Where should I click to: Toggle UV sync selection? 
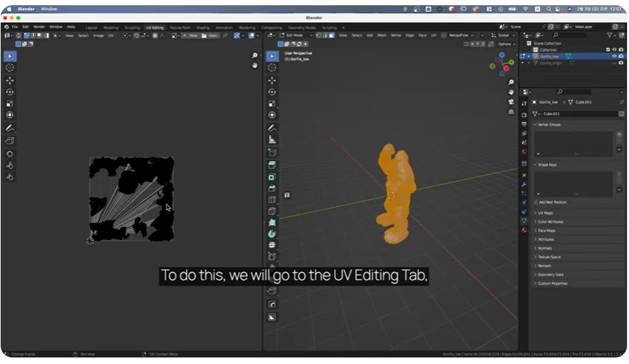click(19, 36)
